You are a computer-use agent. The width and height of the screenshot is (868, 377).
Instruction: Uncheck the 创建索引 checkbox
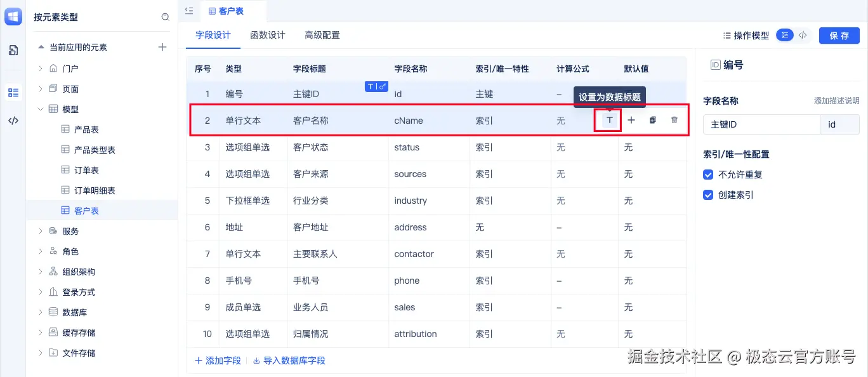tap(709, 195)
